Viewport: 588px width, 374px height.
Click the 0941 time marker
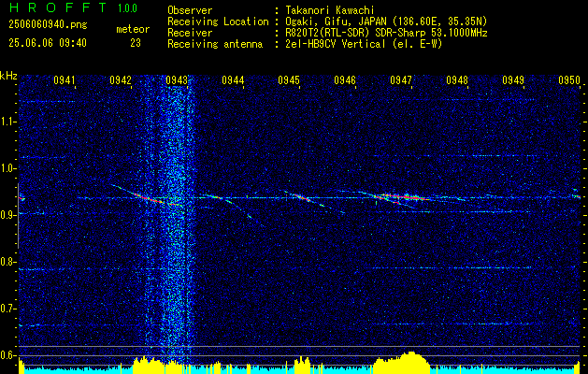click(x=65, y=79)
